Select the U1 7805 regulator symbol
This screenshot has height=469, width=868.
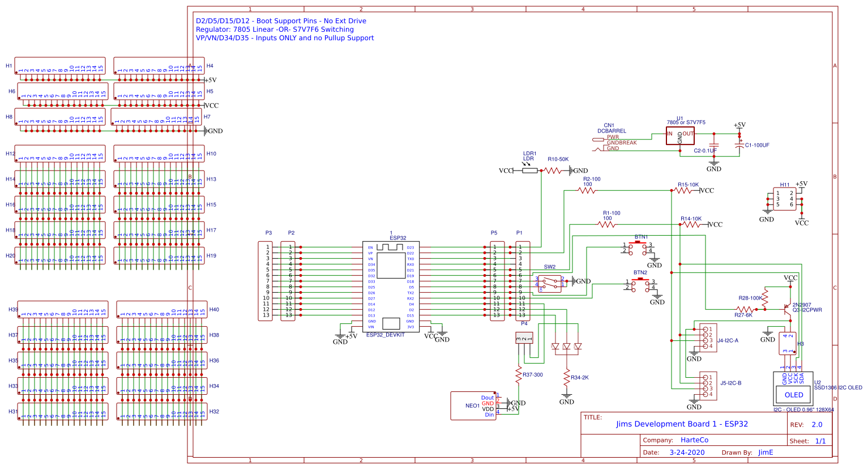[x=680, y=135]
